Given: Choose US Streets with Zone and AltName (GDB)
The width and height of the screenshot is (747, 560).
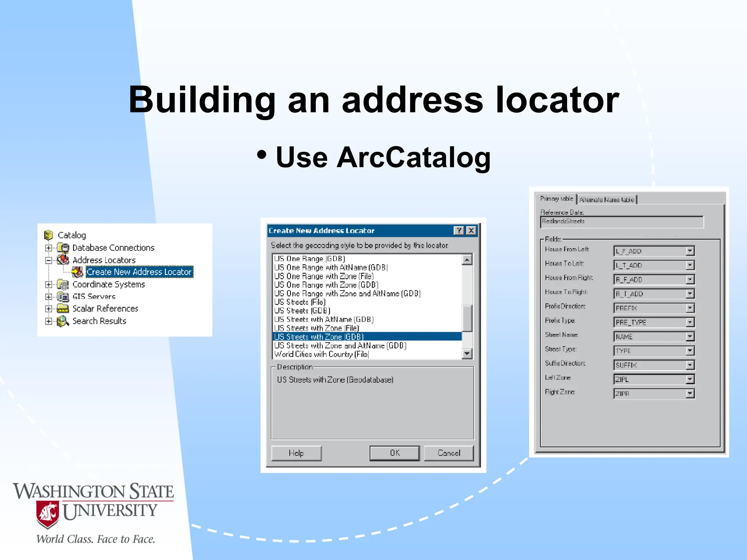Looking at the screenshot, I should [x=367, y=346].
